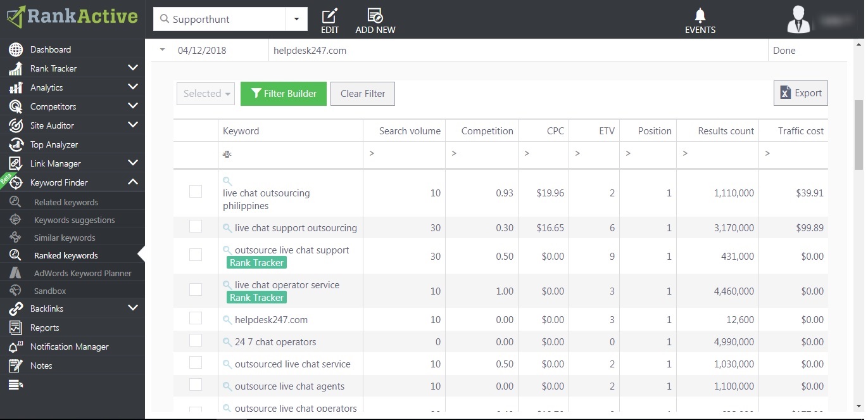
Task: Open Similar keywords in sidebar
Action: (x=65, y=238)
